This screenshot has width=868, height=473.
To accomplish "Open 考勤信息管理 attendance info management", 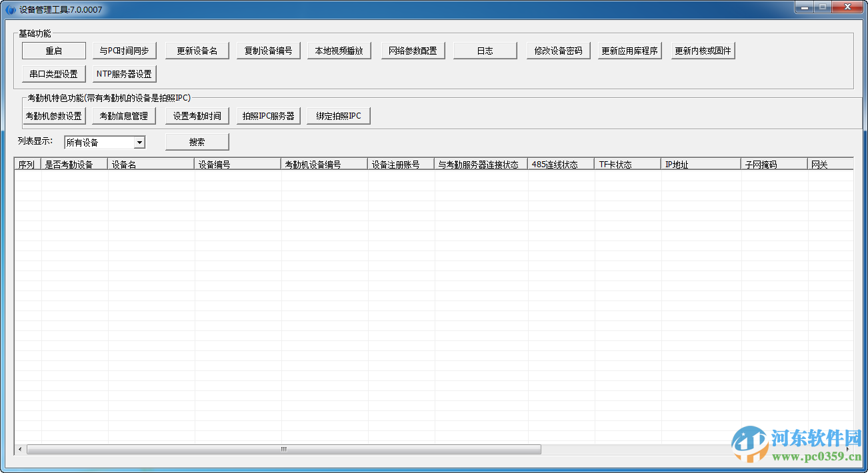I will (124, 115).
